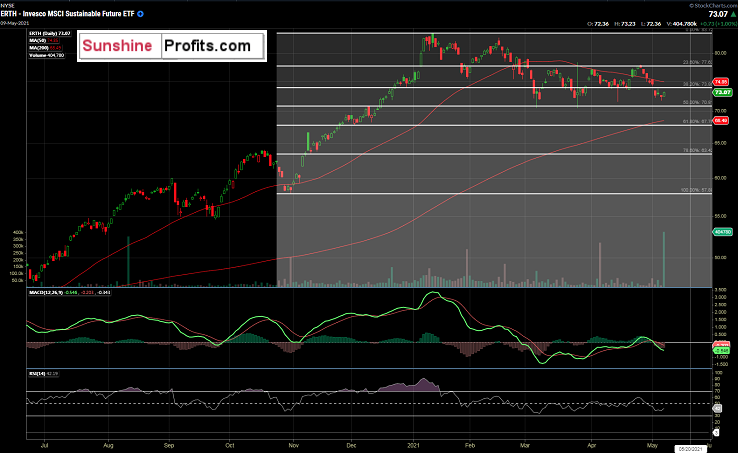Viewport: 738px width, 453px height.
Task: Click the blue plus icon beside the ETF title
Action: (x=140, y=14)
